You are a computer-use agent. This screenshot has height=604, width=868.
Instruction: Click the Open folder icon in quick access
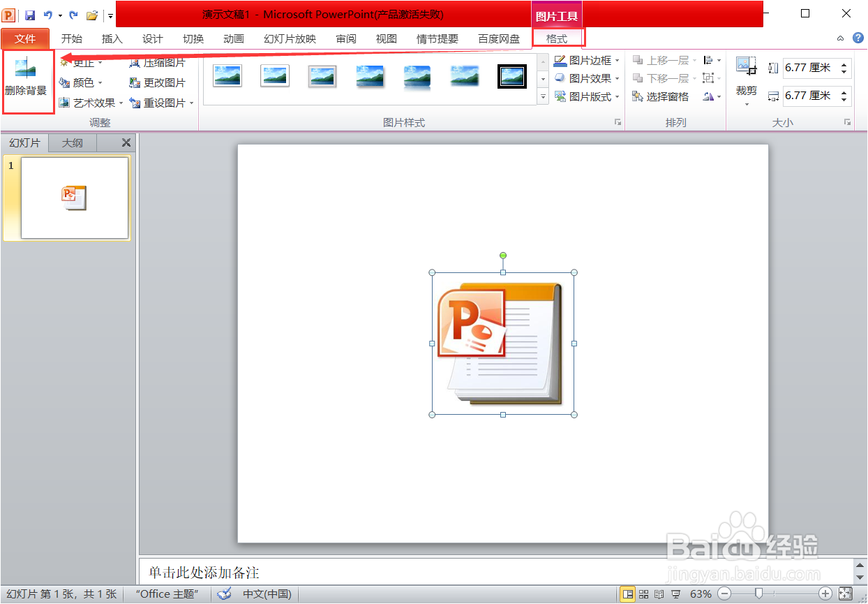91,15
